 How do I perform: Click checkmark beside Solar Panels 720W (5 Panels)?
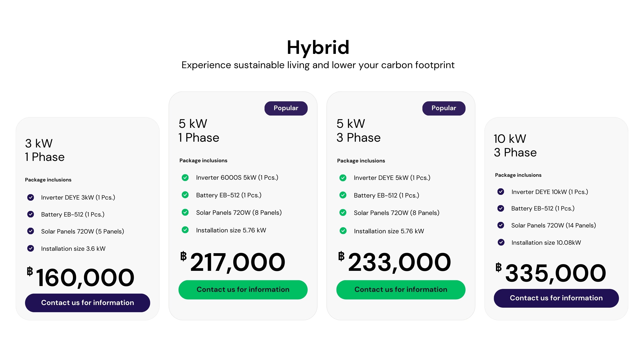click(30, 231)
